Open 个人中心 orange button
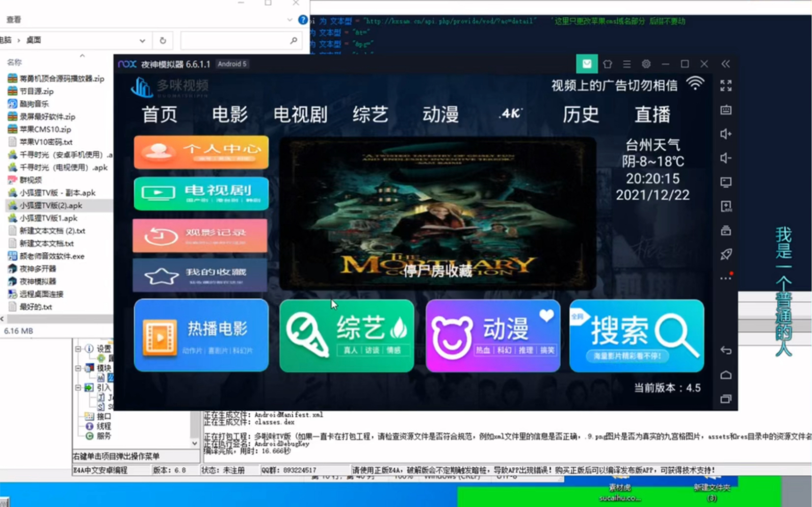 click(201, 152)
